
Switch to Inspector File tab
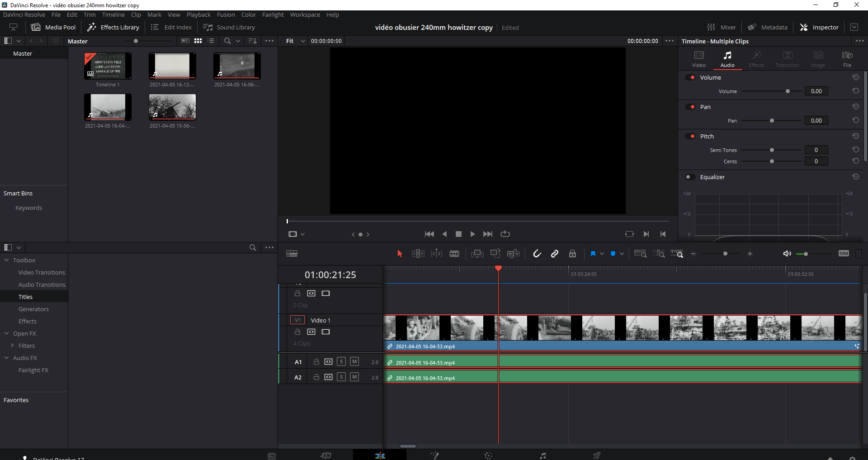click(x=847, y=59)
